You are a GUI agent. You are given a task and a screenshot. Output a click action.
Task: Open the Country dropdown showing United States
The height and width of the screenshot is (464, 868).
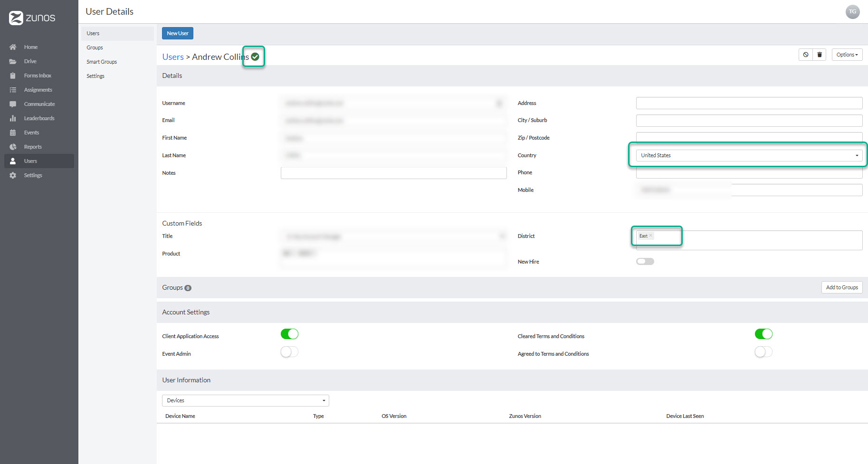click(749, 155)
